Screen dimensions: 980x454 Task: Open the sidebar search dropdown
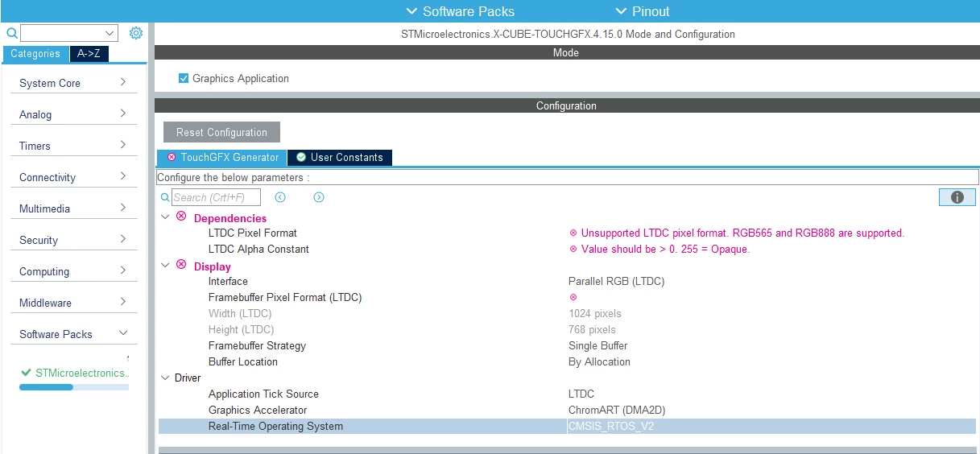110,33
